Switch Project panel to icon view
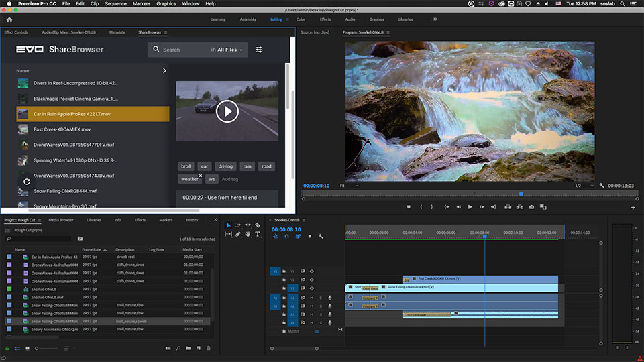 28,348
